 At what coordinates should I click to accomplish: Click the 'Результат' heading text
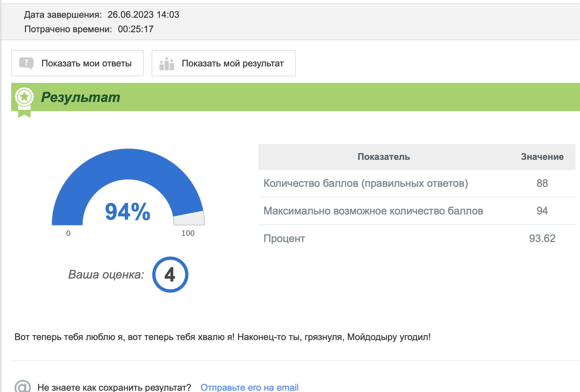click(x=81, y=97)
